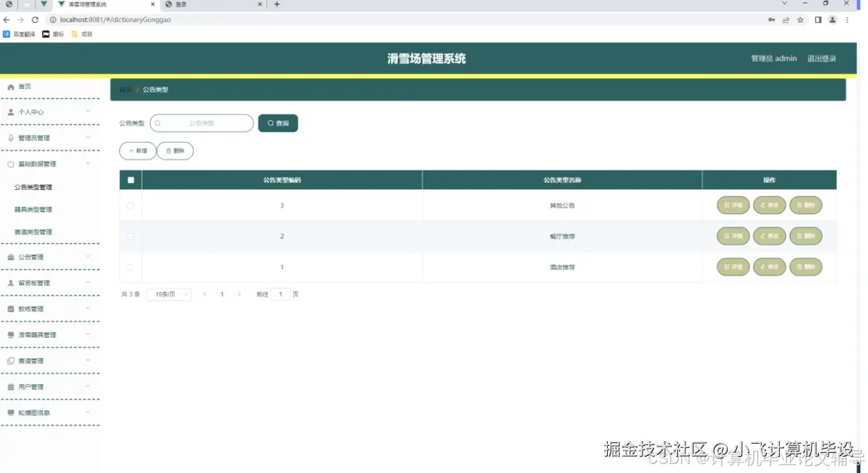Open the Chrome three-dot menu
Viewport: 868px width, 473px height.
pos(847,20)
